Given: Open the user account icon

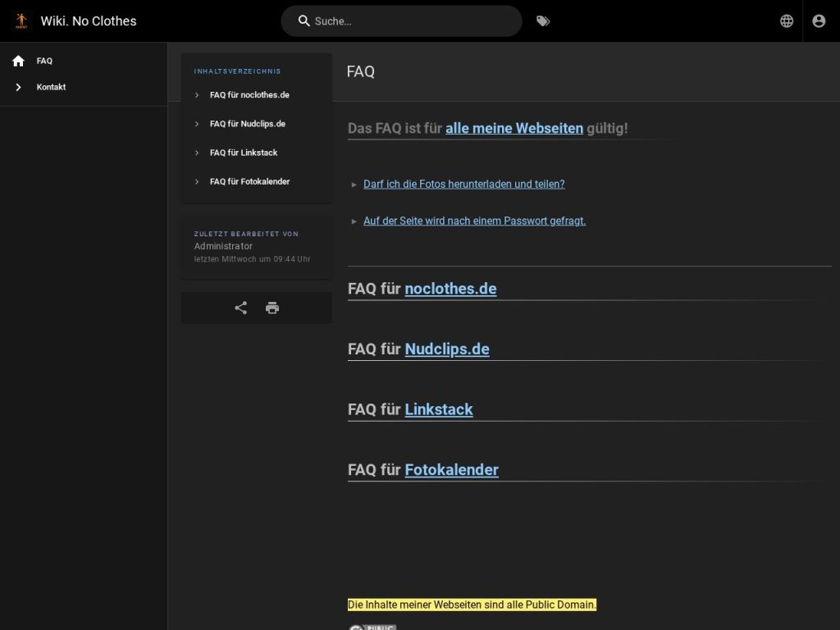Looking at the screenshot, I should pyautogui.click(x=819, y=21).
